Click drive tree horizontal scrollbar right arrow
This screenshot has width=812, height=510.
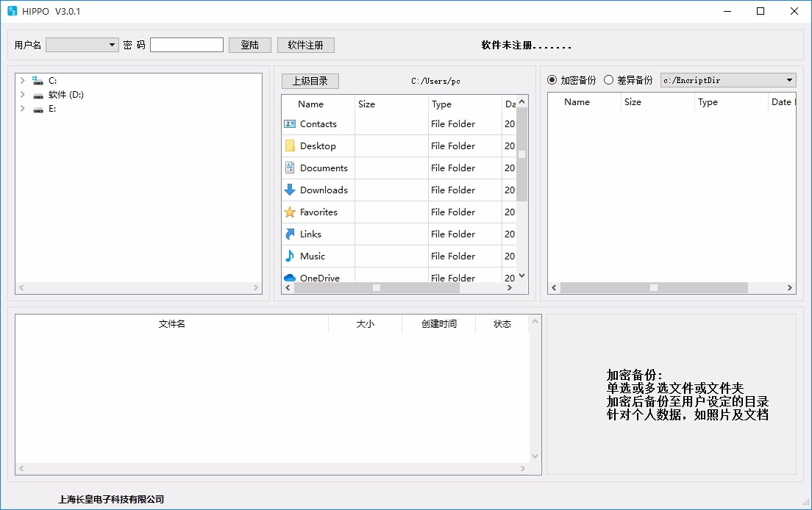point(256,287)
